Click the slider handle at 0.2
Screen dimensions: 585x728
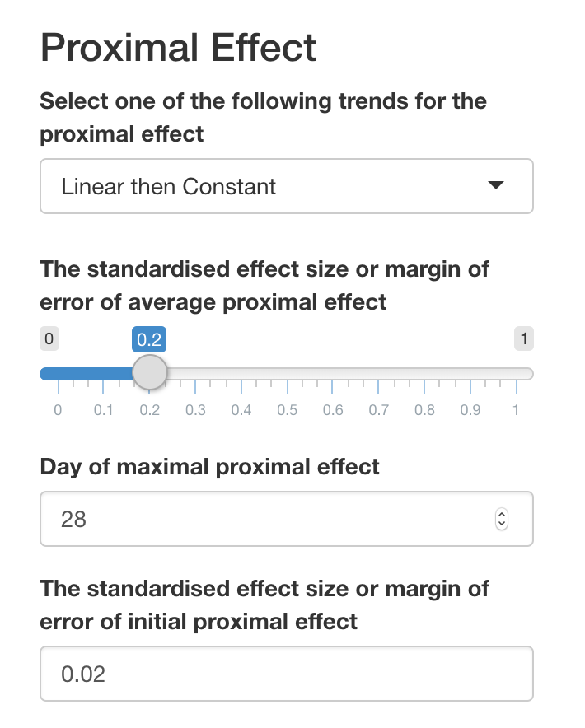pos(149,373)
